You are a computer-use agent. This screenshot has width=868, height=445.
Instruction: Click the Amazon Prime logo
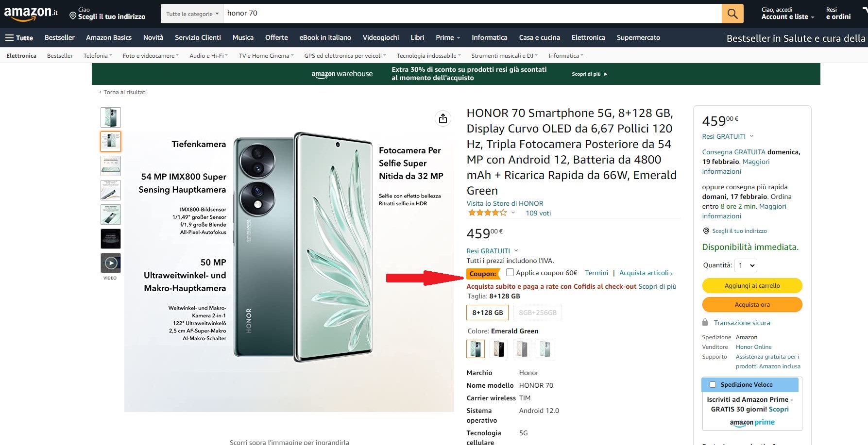pyautogui.click(x=752, y=423)
